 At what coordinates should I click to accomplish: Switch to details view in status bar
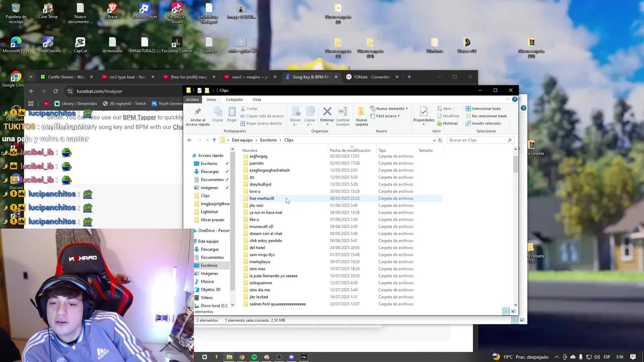(506, 312)
